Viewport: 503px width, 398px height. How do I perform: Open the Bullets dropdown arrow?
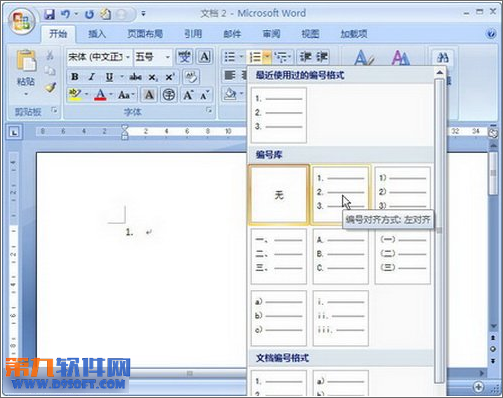[241, 57]
